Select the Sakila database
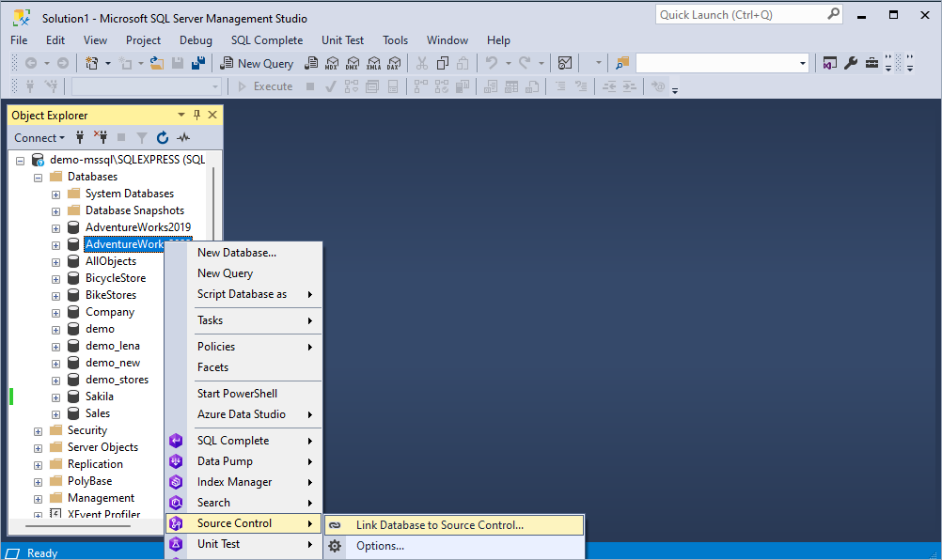The width and height of the screenshot is (942, 560). pos(99,397)
